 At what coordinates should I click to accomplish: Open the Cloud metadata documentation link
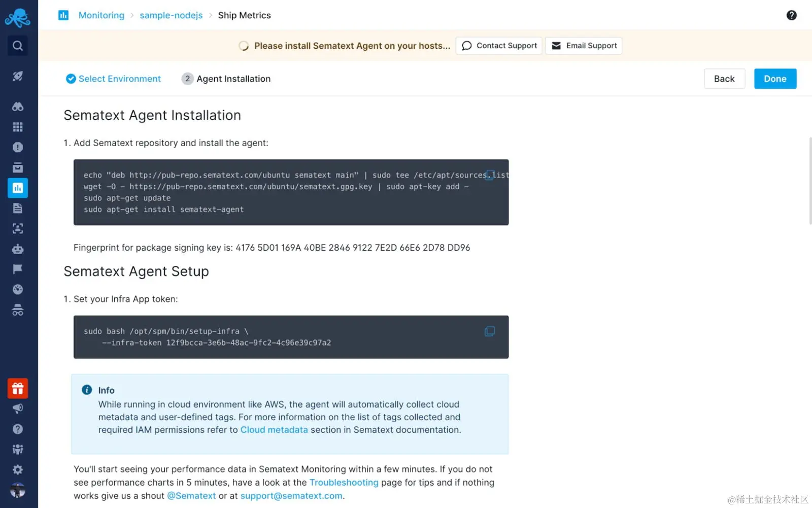coord(274,430)
